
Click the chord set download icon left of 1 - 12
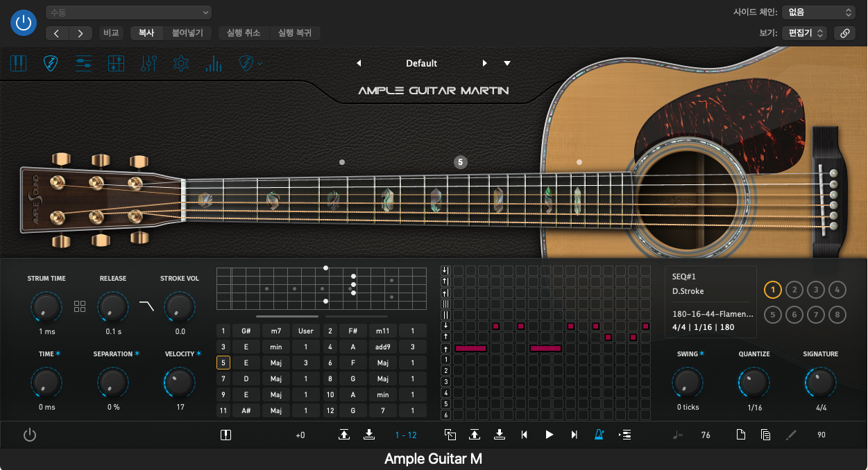[x=369, y=435]
